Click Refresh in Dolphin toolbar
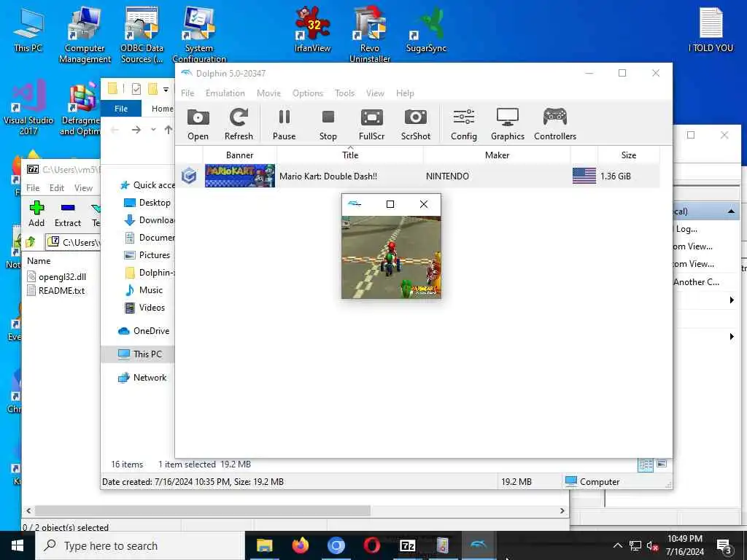Screen dimensions: 747x560 pos(239,124)
